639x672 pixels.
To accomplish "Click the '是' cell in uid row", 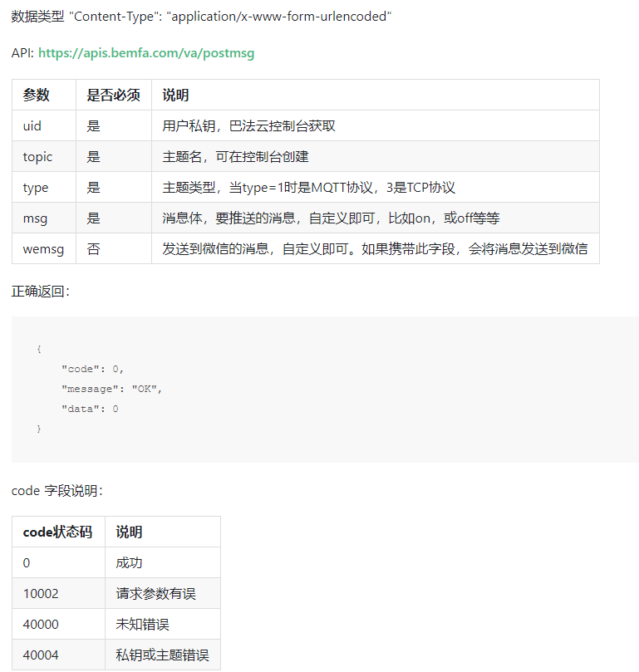I will point(114,125).
